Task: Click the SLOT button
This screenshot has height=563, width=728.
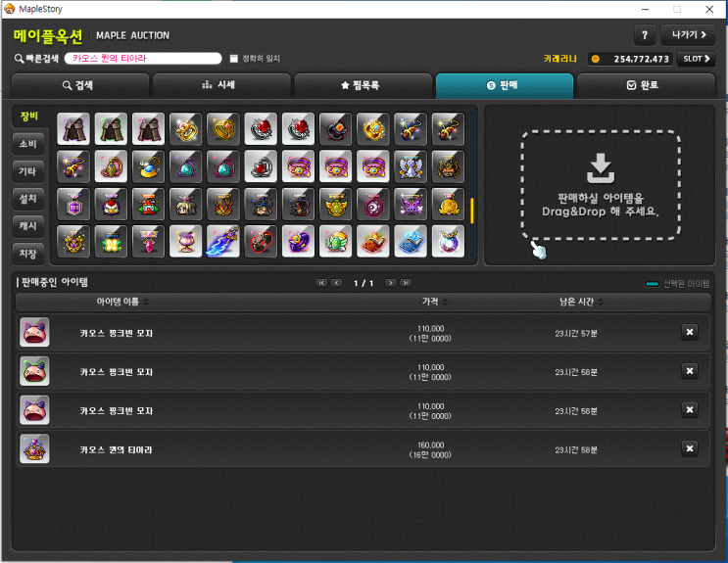Action: tap(696, 59)
